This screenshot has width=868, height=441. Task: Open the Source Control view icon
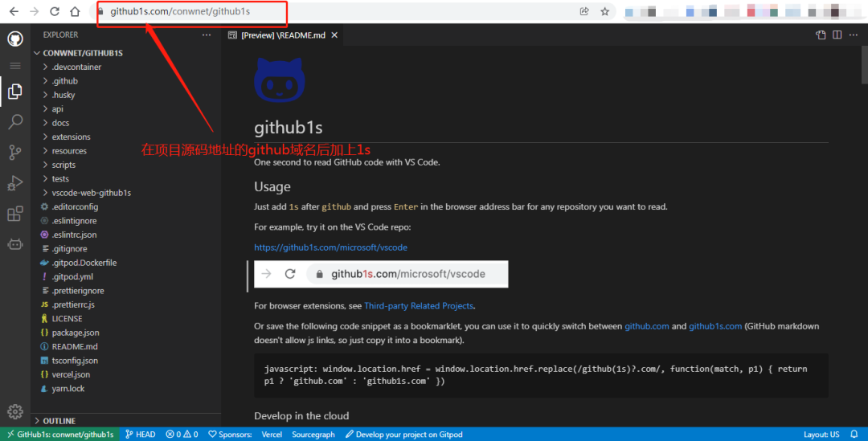point(15,152)
